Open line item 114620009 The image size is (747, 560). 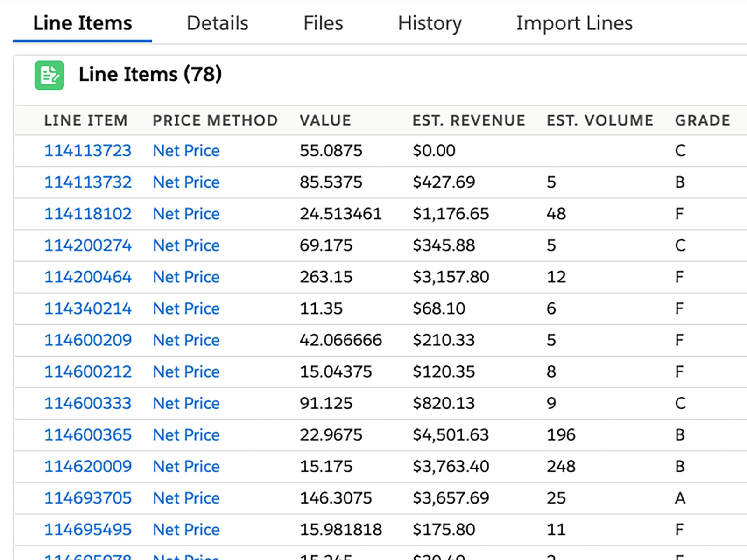pyautogui.click(x=88, y=467)
